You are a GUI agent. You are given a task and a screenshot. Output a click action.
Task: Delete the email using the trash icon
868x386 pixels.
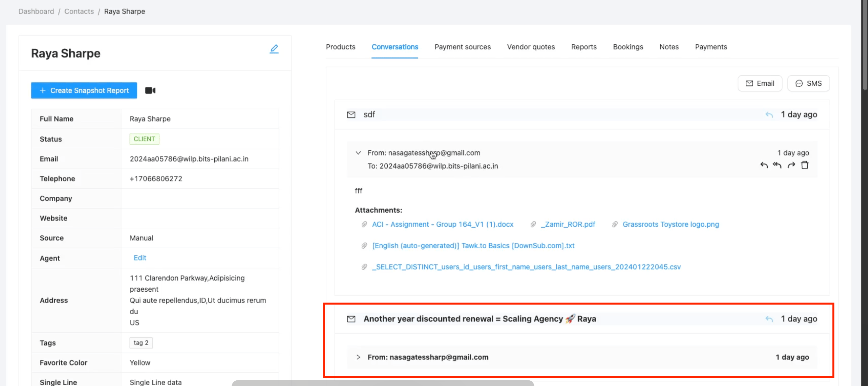[805, 166]
